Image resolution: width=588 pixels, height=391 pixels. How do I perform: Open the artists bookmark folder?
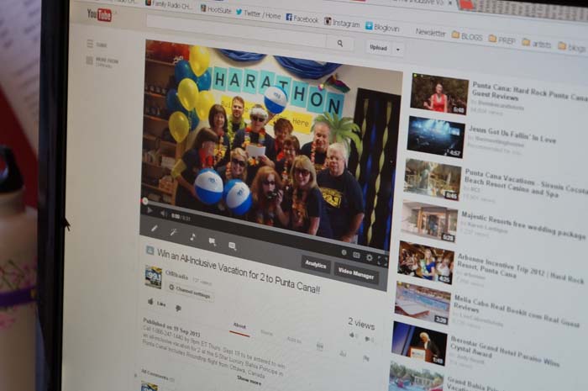point(536,43)
